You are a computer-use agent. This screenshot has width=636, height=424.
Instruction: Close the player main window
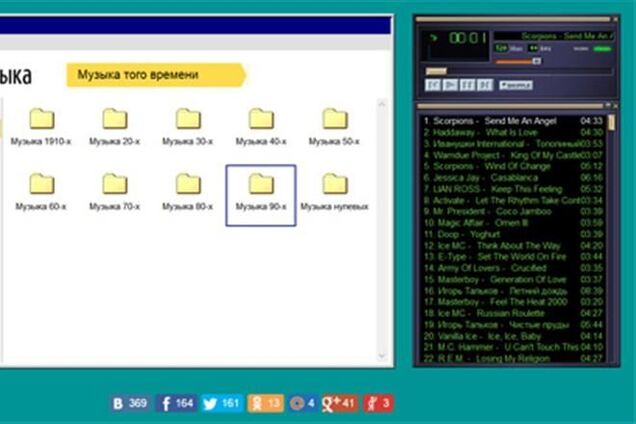[616, 19]
